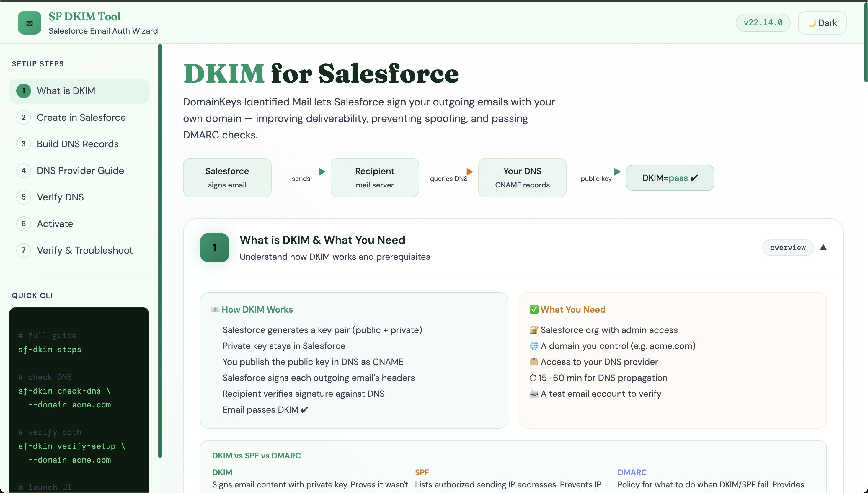Click the lock icon beside Salesforce org admin access
This screenshot has width=868, height=493.
[x=533, y=330]
